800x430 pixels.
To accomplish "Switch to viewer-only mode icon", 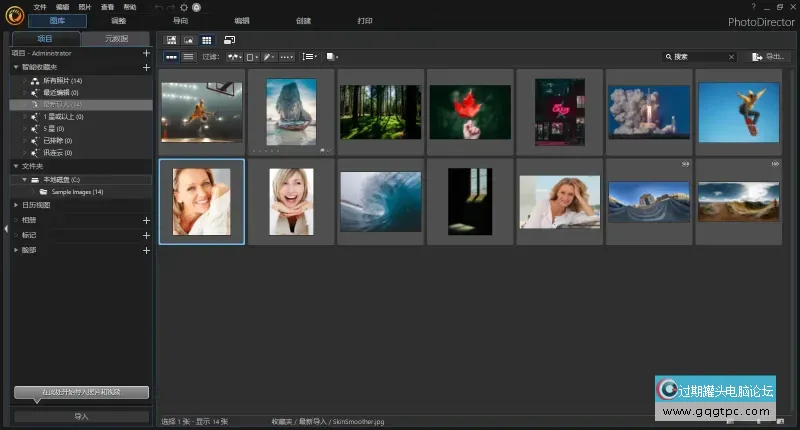I will pos(189,40).
